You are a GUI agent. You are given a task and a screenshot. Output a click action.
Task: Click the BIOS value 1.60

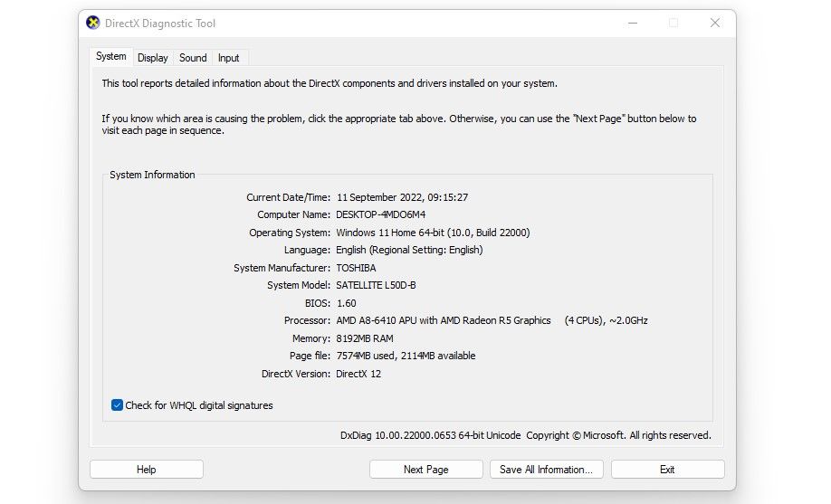pyautogui.click(x=347, y=303)
